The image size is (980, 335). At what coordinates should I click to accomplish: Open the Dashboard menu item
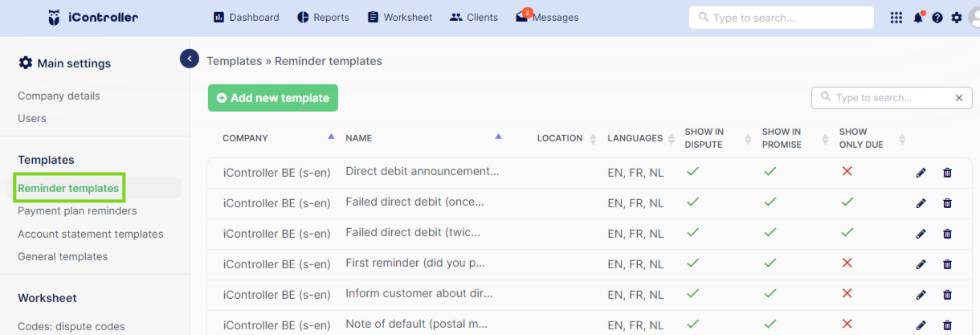(246, 17)
